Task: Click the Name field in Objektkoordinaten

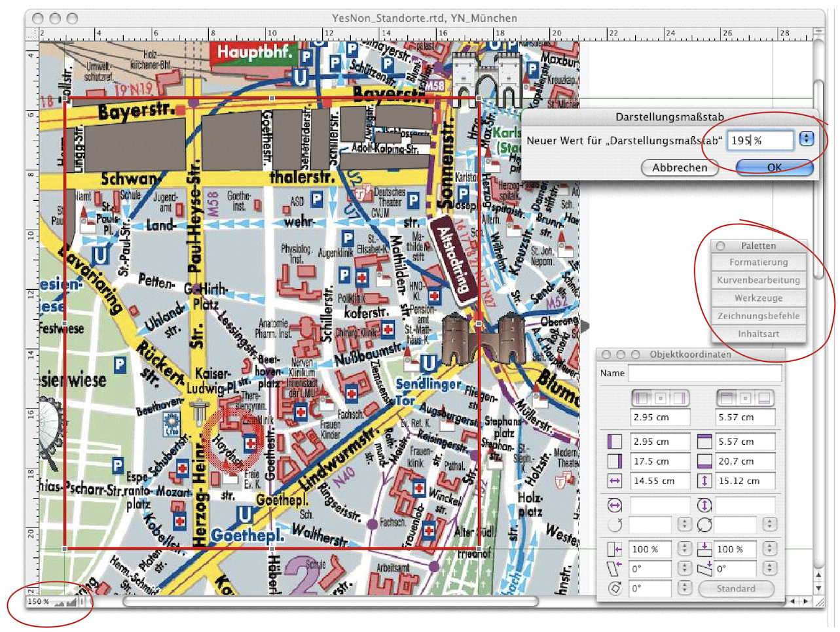Action: tap(704, 373)
